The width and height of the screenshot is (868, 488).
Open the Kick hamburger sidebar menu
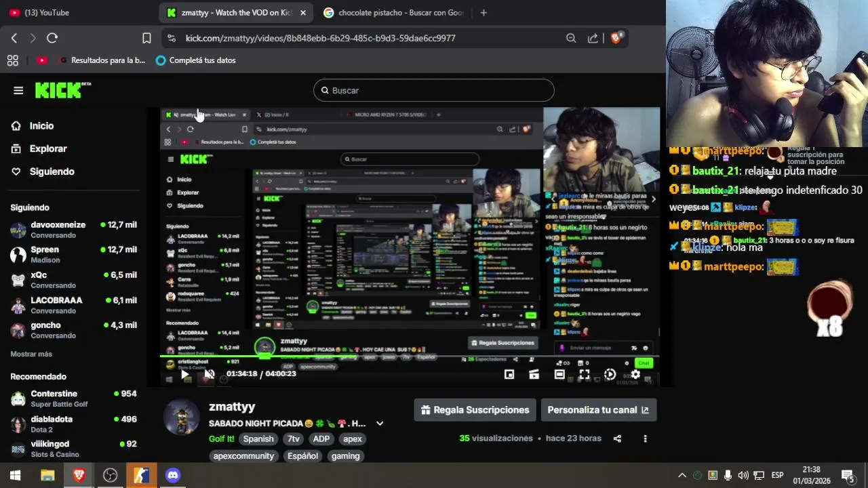18,90
